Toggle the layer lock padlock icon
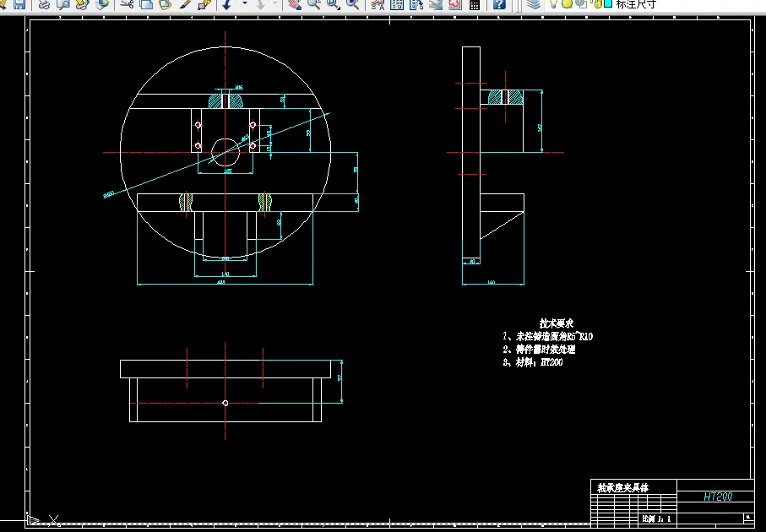 coord(597,4)
